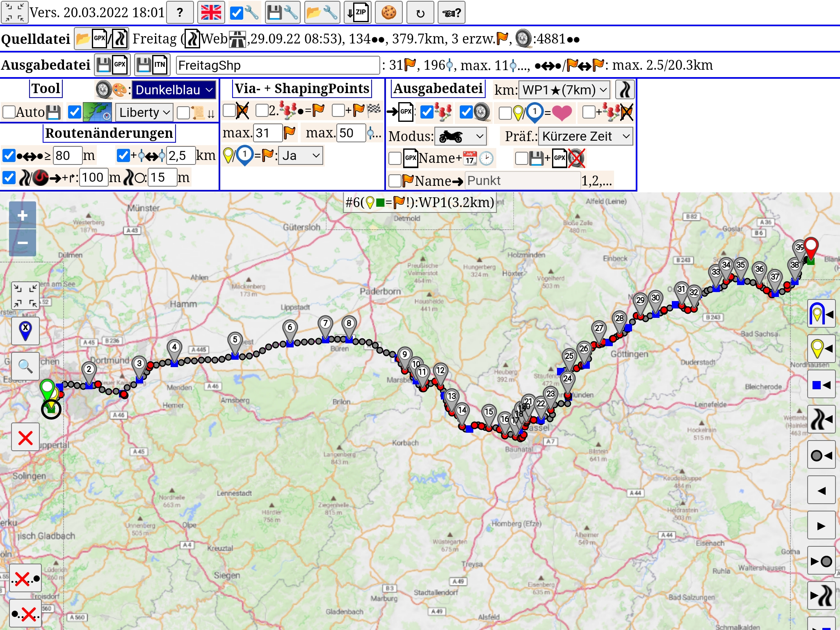This screenshot has height=630, width=840.
Task: Zoom in on the map with plus
Action: [23, 215]
